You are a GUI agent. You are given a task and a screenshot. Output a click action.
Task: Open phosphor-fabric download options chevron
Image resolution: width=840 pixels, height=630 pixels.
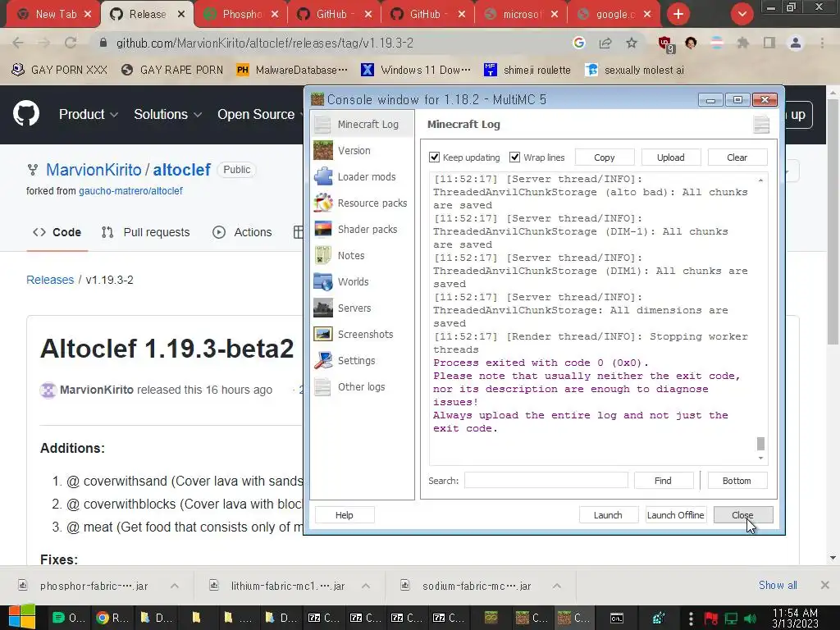pos(175,586)
